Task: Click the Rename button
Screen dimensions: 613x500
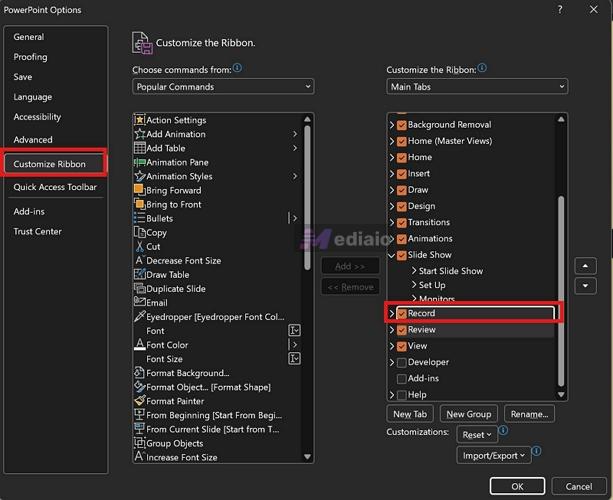Action: click(529, 414)
